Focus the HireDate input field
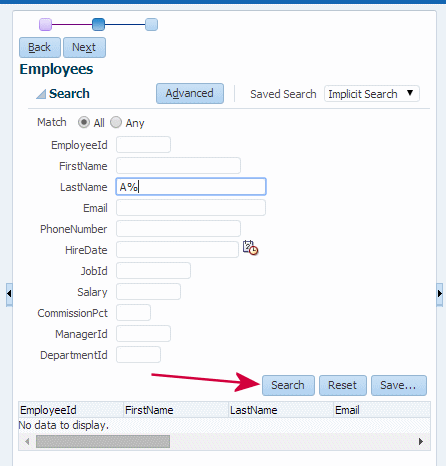 [177, 250]
